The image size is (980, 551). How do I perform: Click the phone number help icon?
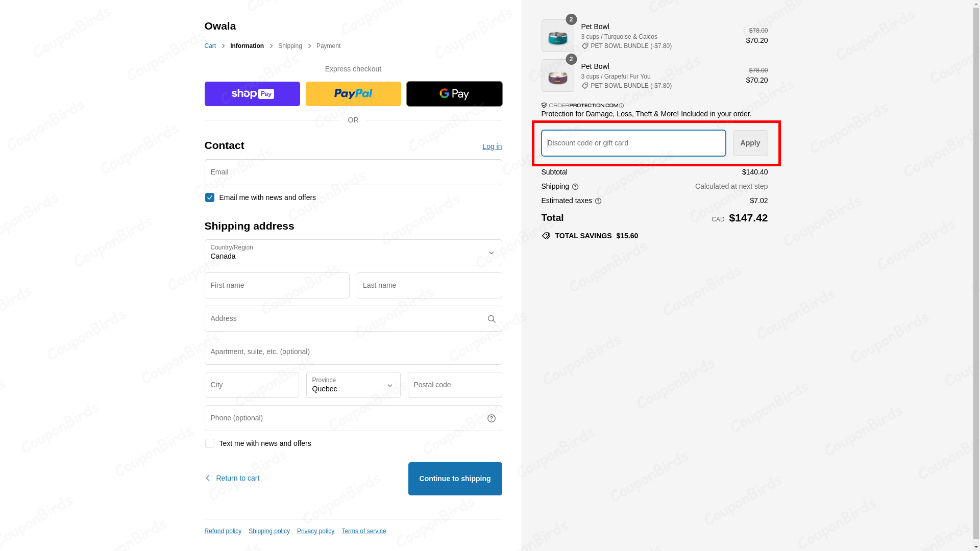491,418
